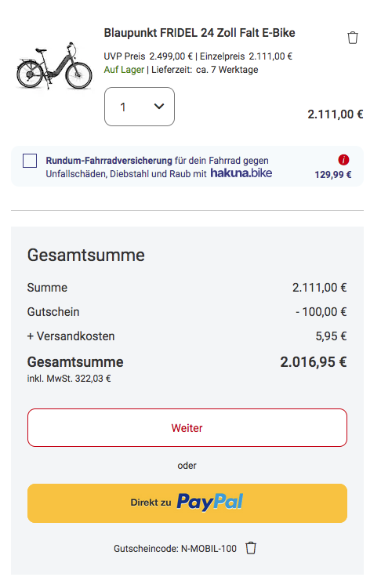Open the Blaupunkt FRIDEL 24 Zoll product title
Viewport: 381px width, 588px height.
(199, 33)
